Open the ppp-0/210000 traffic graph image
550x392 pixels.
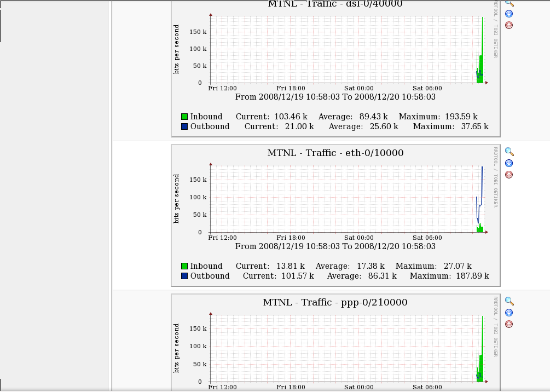pyautogui.click(x=335, y=343)
